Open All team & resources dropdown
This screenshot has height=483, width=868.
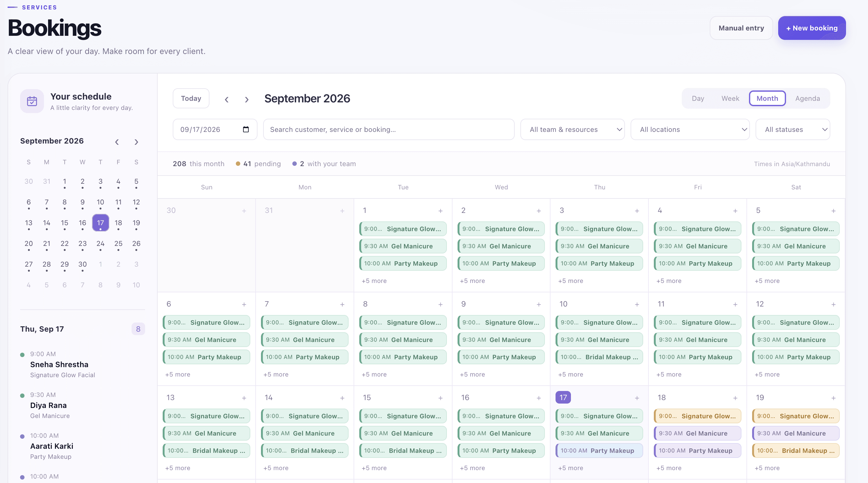click(x=572, y=129)
